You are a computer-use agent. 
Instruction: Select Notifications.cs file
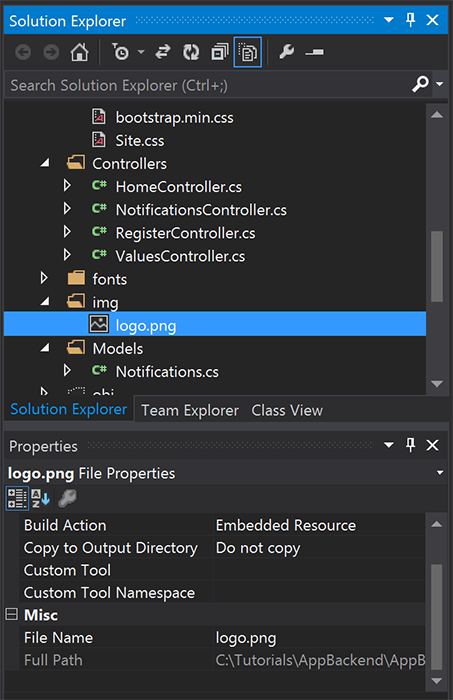167,372
